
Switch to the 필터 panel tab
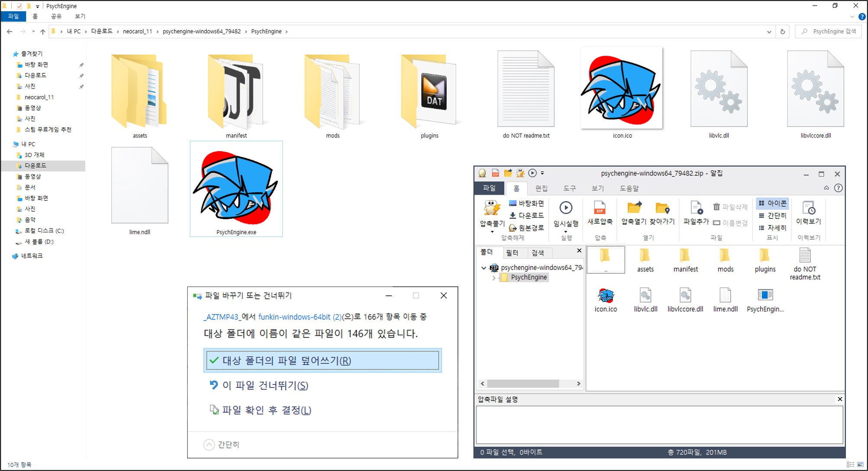pyautogui.click(x=512, y=253)
